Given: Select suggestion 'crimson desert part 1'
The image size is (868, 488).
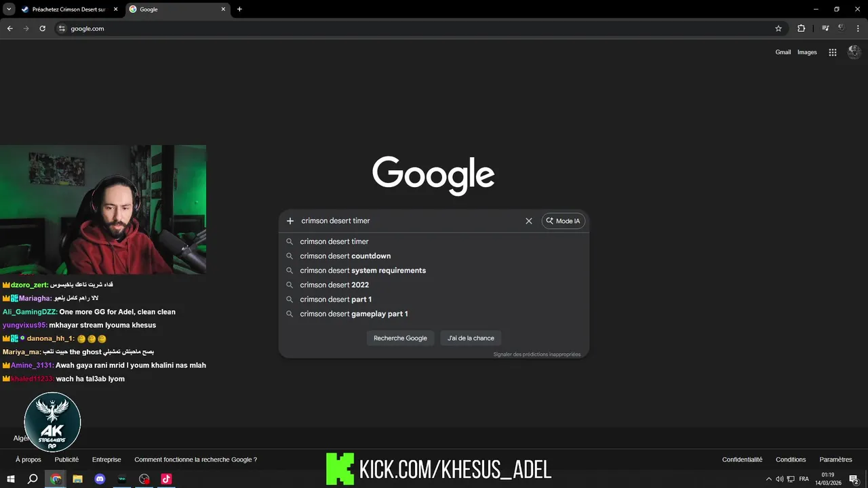Looking at the screenshot, I should tap(434, 300).
